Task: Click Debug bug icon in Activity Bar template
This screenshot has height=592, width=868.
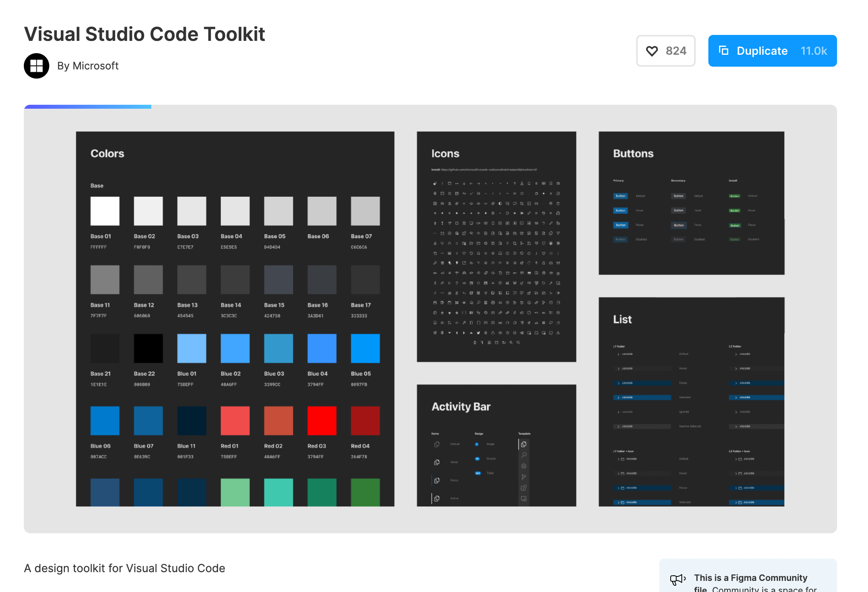Action: (x=524, y=466)
